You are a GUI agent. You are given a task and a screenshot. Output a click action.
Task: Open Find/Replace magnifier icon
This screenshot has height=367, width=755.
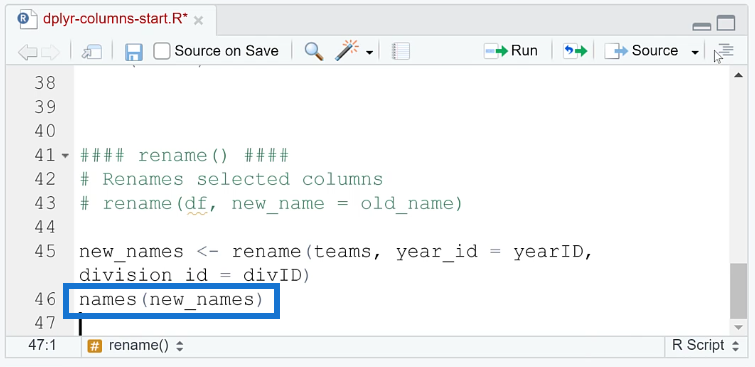(x=314, y=51)
